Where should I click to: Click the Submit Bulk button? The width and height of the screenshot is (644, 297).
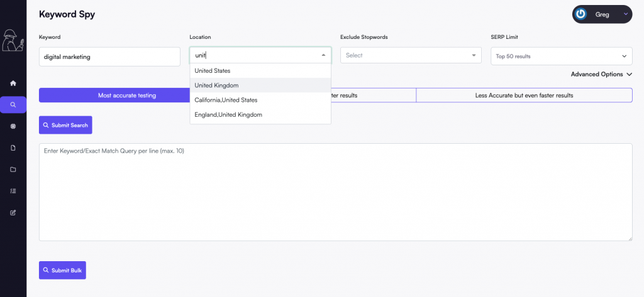[x=62, y=271]
